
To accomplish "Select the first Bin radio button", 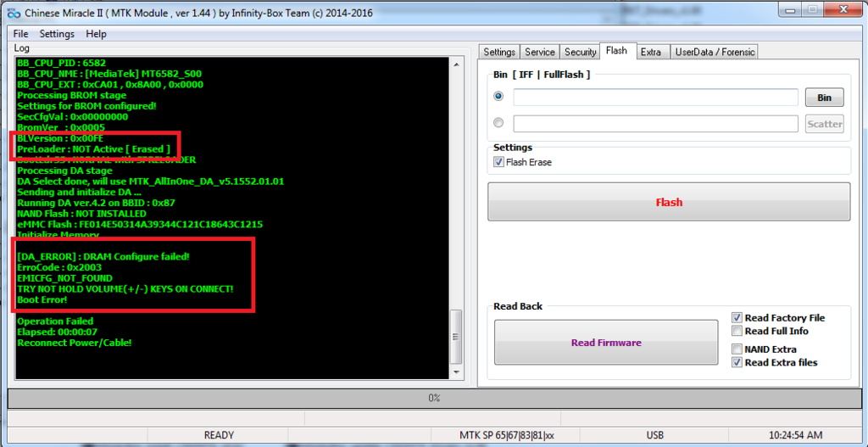I will [498, 98].
